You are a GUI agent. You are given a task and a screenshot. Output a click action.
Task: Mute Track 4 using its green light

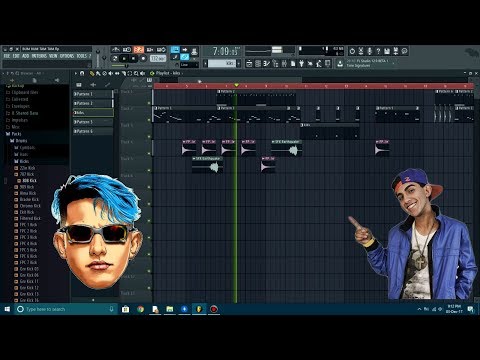149,153
